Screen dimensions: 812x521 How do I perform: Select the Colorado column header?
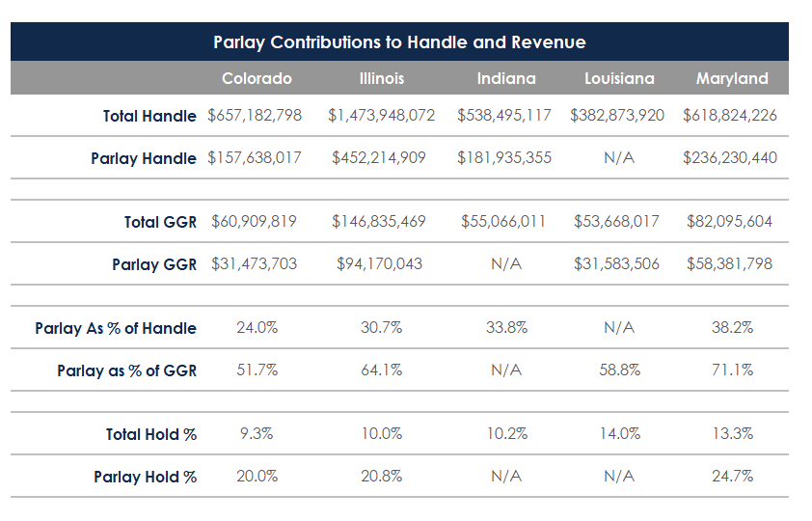[257, 79]
